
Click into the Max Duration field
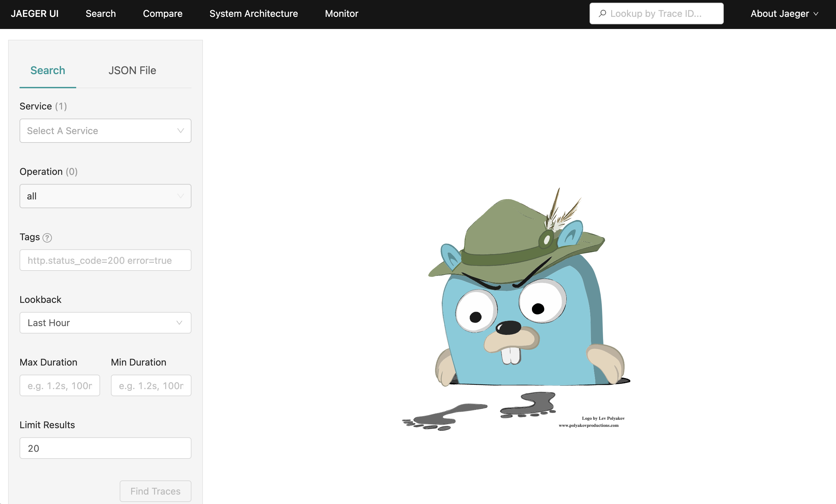point(60,385)
